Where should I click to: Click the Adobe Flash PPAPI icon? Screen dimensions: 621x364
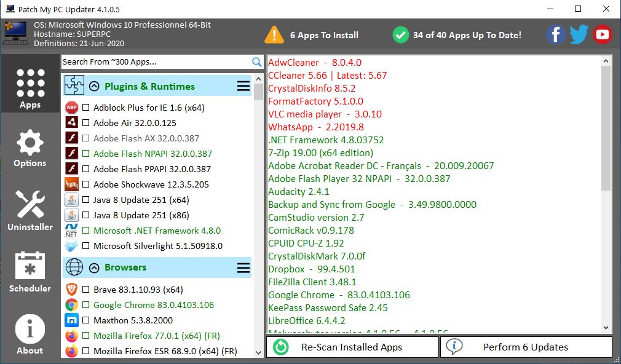tap(72, 168)
